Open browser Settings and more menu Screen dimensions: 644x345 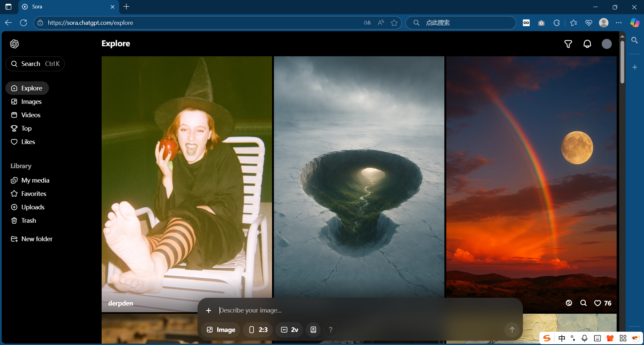tap(619, 23)
